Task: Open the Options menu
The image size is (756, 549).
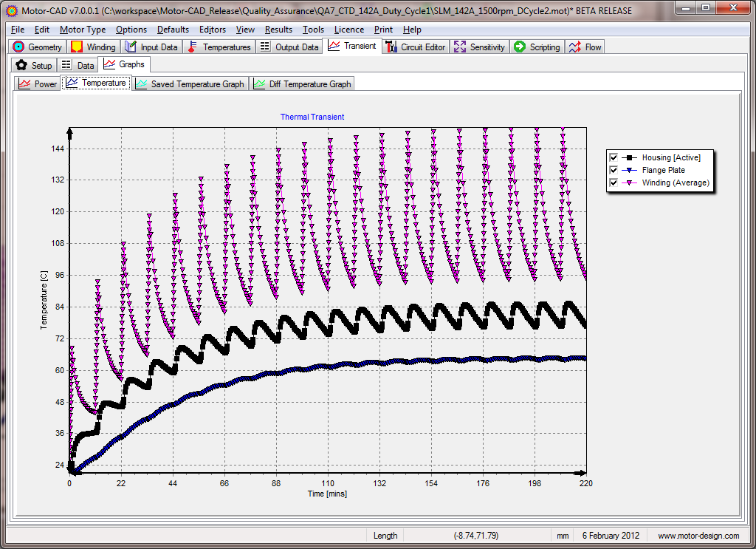Action: (x=131, y=30)
